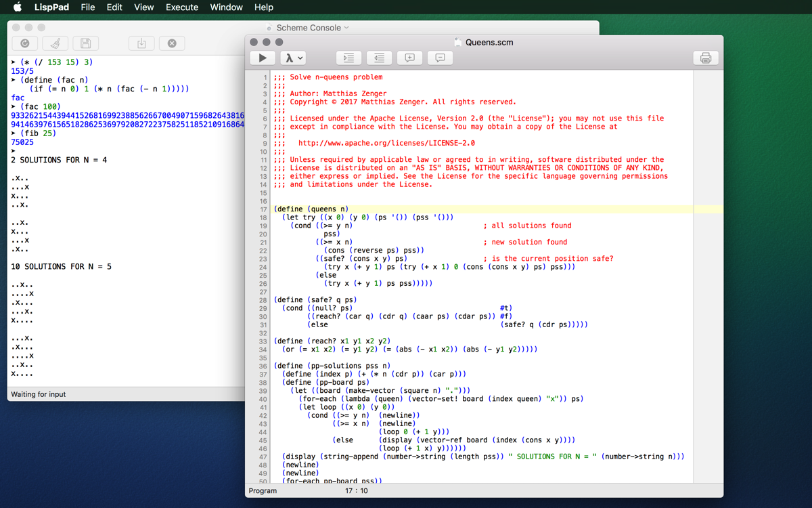
Task: Open the Apple menu
Action: coord(17,7)
